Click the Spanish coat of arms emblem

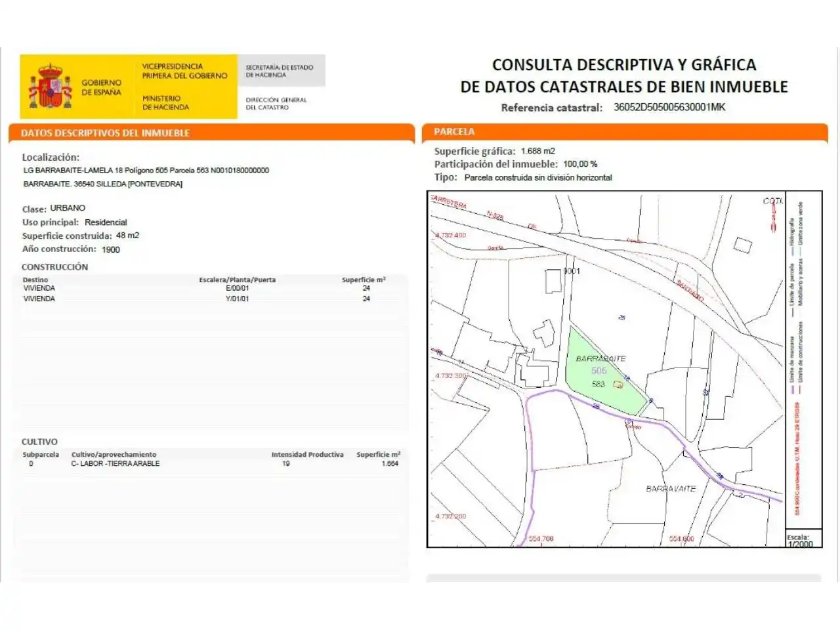pos(50,86)
